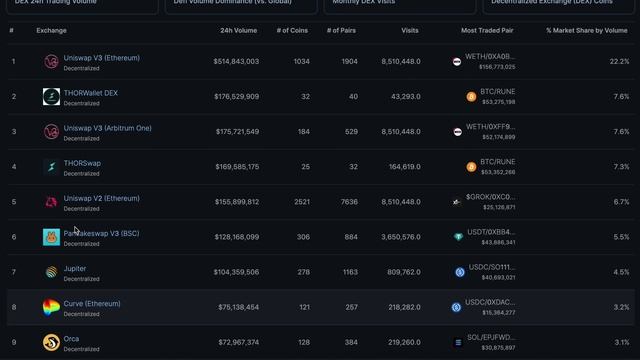The image size is (640, 360).
Task: Open the USDC/0XDAC... traded pair
Action: tap(490, 302)
